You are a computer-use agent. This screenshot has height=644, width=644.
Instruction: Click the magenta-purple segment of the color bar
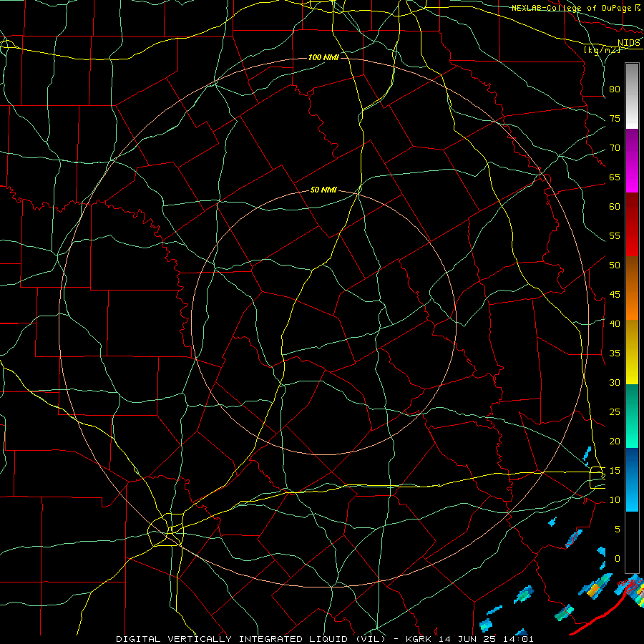tap(632, 160)
